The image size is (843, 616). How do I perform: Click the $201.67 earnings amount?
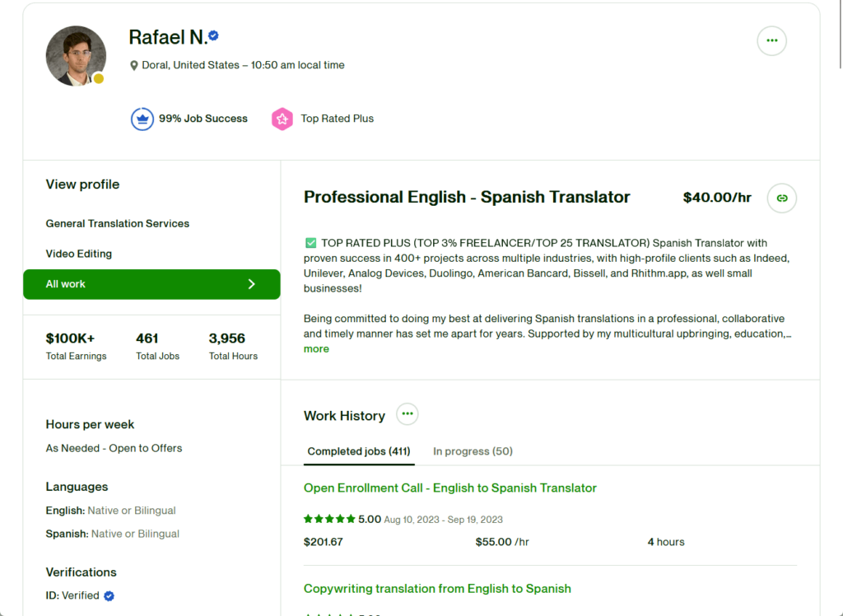tap(323, 543)
